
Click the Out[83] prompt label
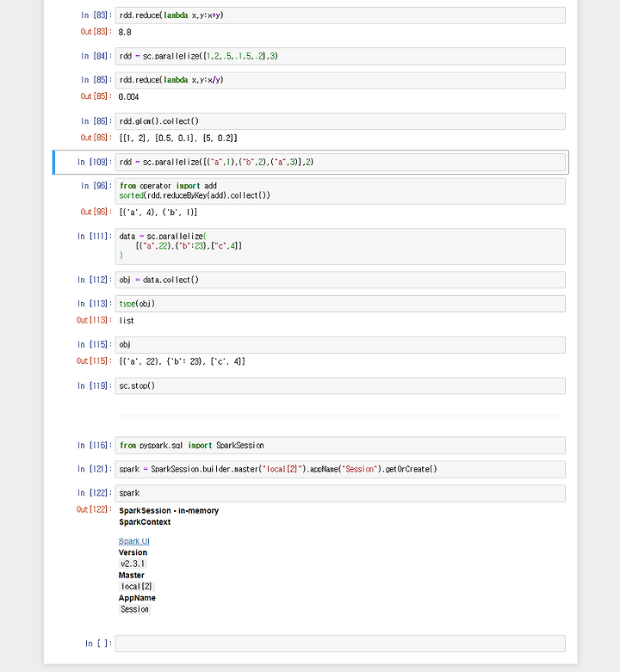(96, 32)
